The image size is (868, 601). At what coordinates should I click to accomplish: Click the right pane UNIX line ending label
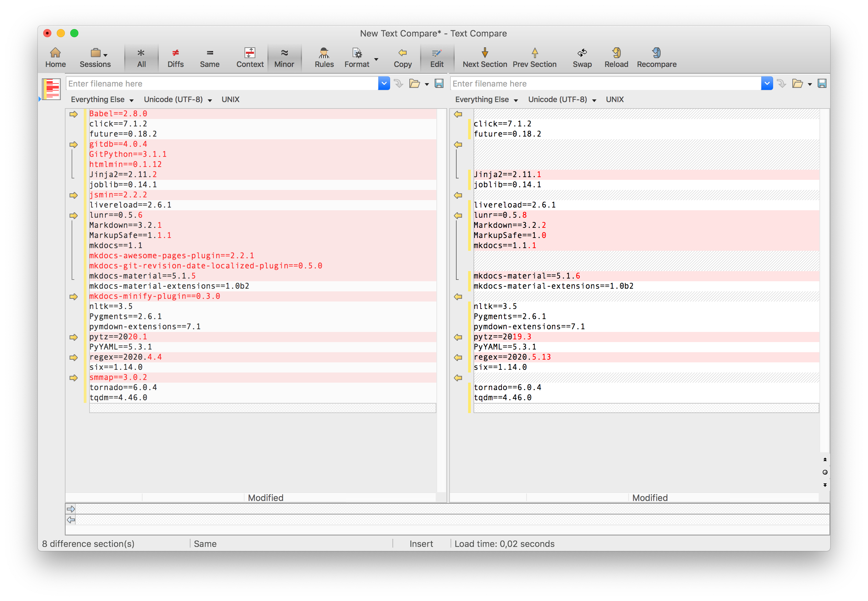(614, 99)
